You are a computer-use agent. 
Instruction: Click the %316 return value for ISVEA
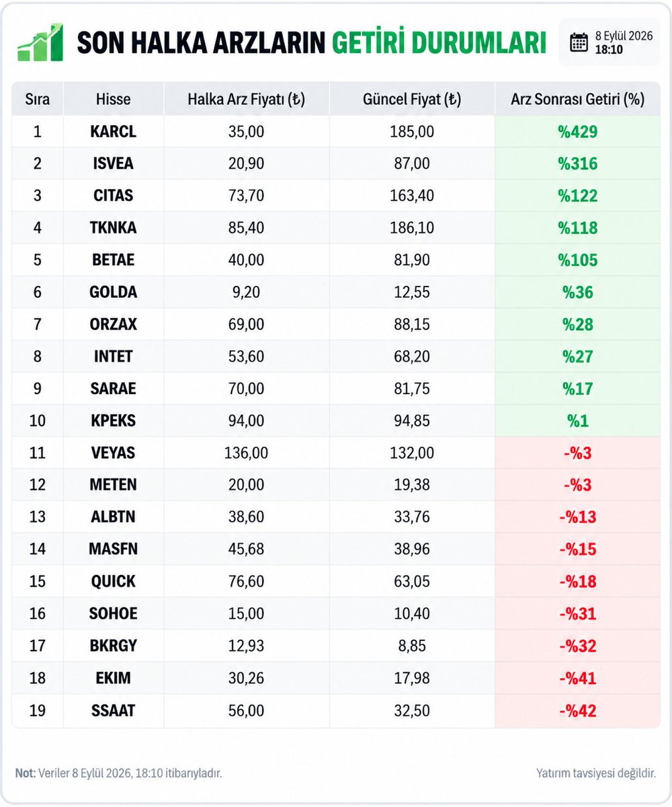point(578,164)
